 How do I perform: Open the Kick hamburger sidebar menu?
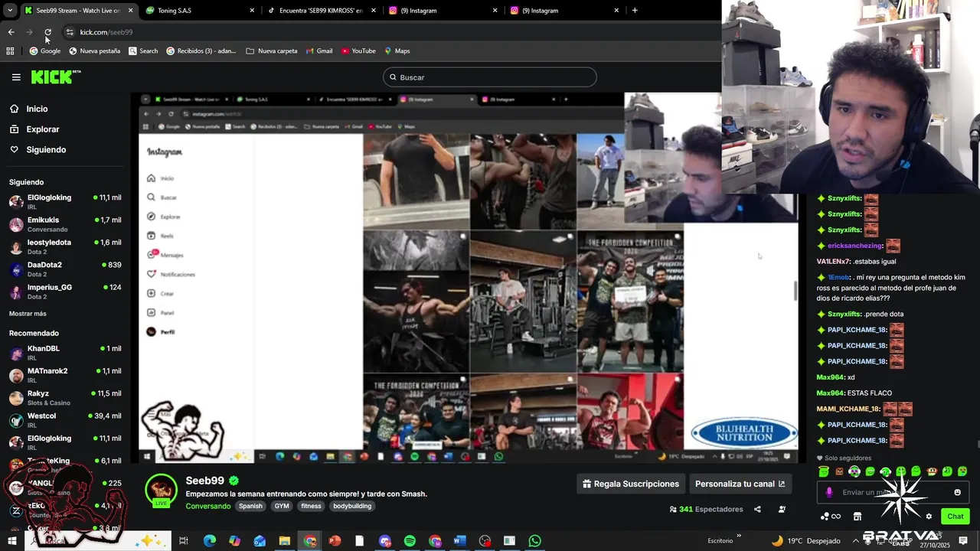(16, 77)
